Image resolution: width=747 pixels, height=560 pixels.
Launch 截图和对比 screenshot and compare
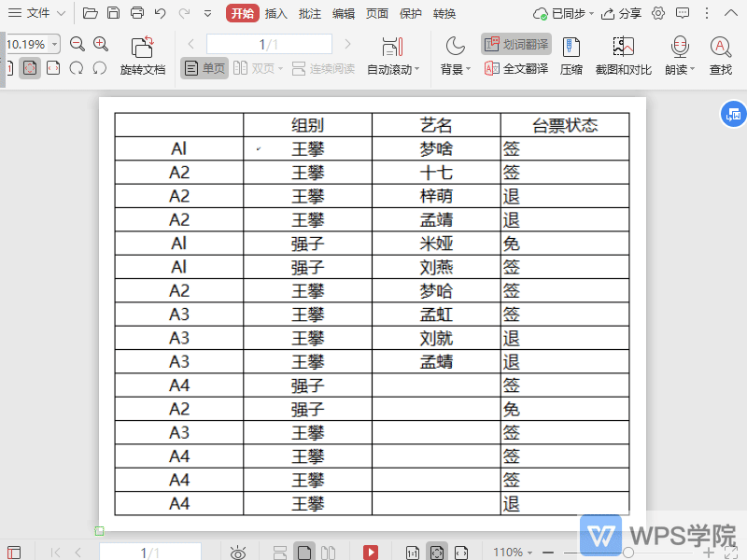[623, 56]
